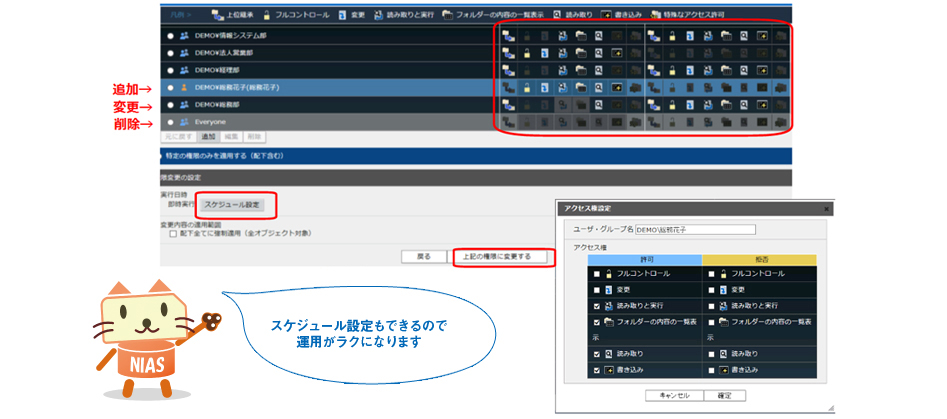Click the 編集 button under the list
Viewport: 947px width, 419px height.
click(231, 137)
